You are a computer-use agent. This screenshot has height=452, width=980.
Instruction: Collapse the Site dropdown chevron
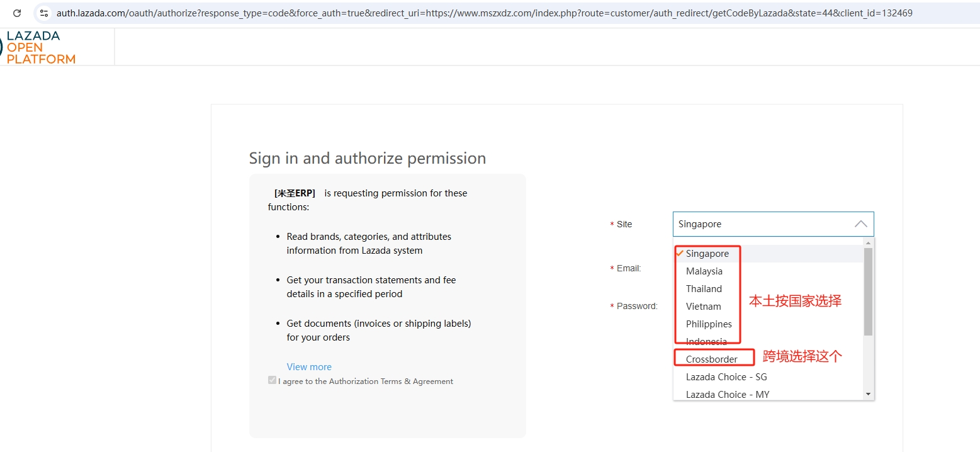point(860,224)
